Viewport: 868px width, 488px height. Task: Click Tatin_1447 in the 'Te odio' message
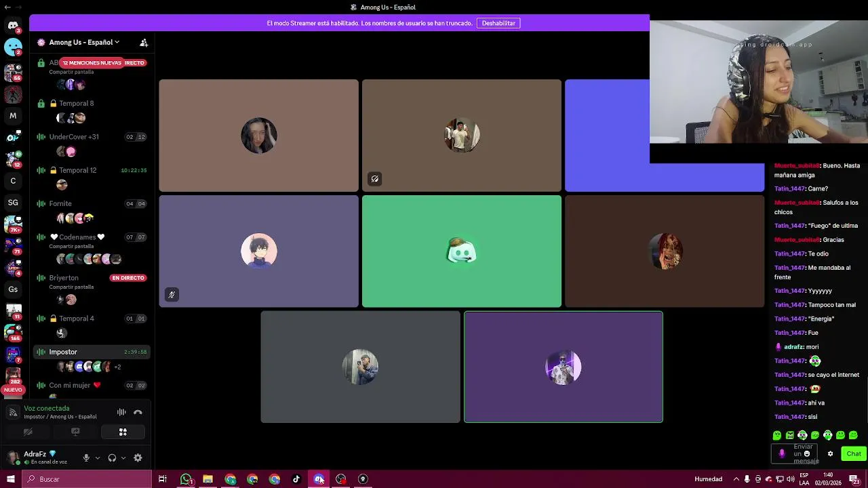tap(789, 254)
